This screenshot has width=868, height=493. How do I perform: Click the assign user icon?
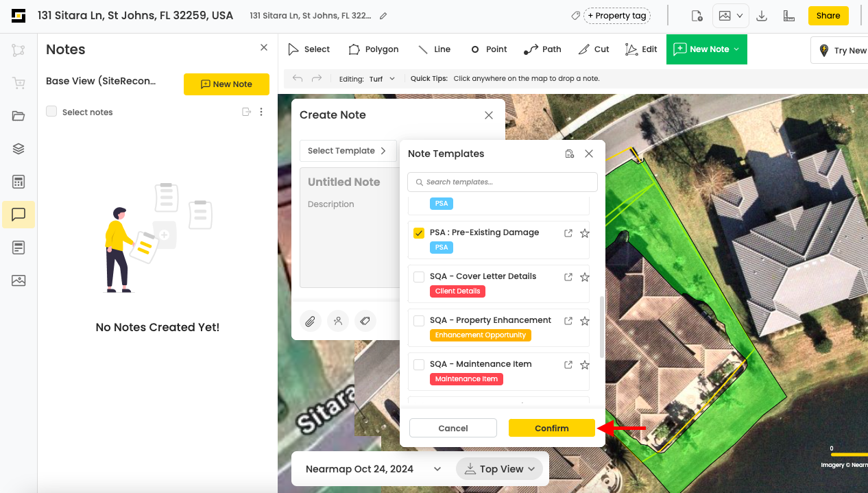[x=338, y=320]
